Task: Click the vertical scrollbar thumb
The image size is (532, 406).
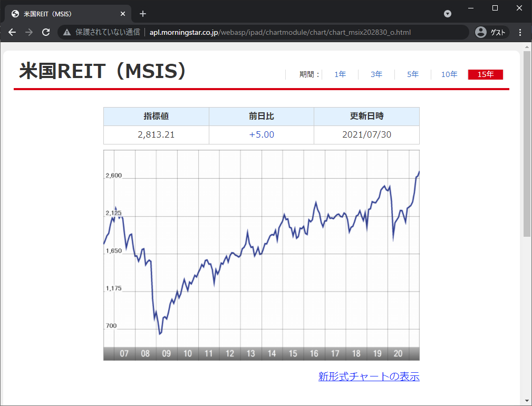Action: [527, 142]
